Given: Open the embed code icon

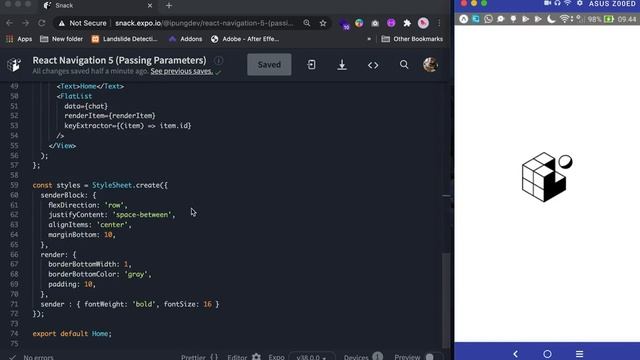Looking at the screenshot, I should [373, 65].
